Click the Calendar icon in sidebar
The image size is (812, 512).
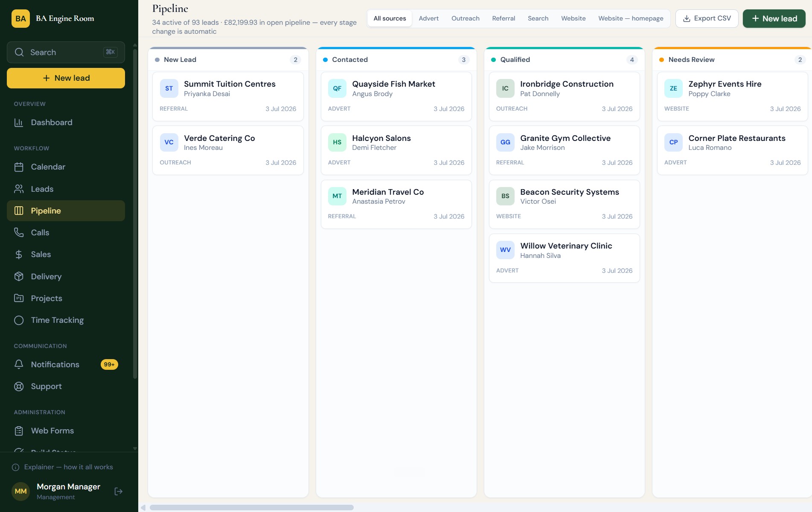19,167
